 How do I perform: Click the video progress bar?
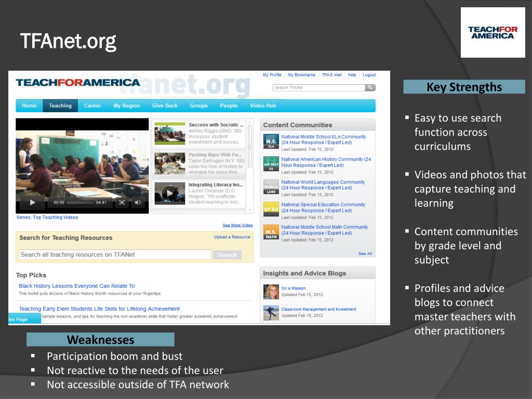click(80, 203)
